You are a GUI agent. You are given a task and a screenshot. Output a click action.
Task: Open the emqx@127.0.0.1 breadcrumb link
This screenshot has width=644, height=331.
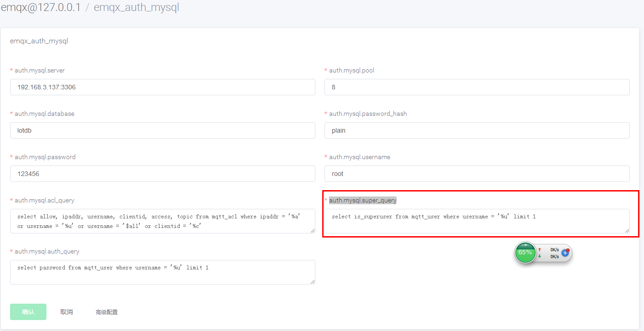coord(41,8)
